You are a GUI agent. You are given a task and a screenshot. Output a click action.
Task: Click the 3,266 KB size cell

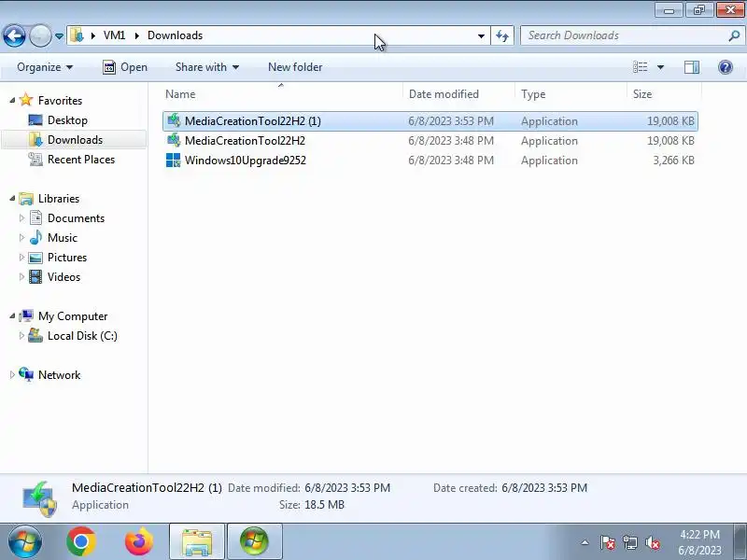(x=673, y=160)
